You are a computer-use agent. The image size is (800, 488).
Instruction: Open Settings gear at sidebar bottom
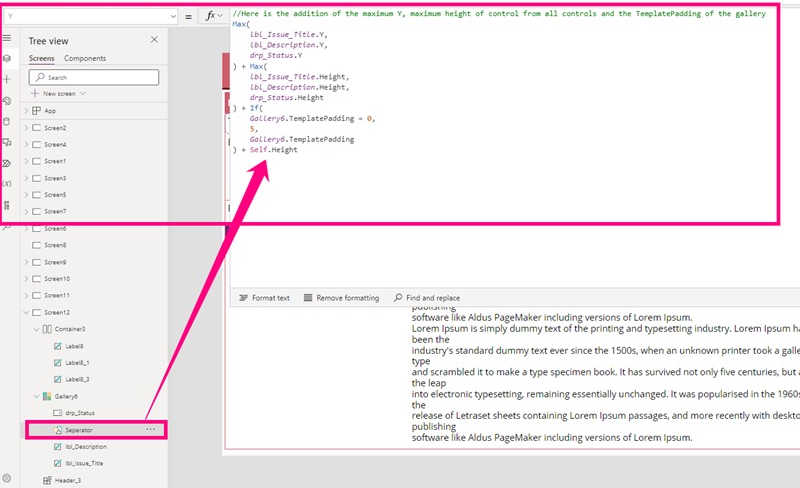[7, 478]
